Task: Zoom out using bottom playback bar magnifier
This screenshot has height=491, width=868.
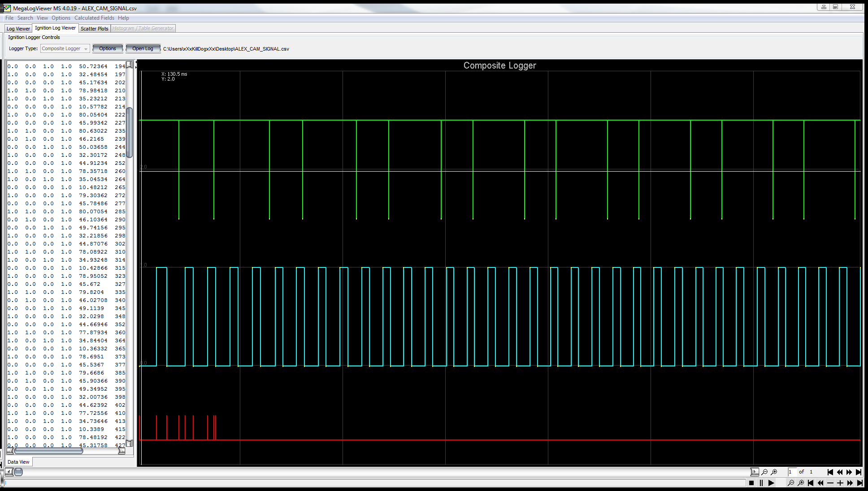Action: click(x=791, y=483)
